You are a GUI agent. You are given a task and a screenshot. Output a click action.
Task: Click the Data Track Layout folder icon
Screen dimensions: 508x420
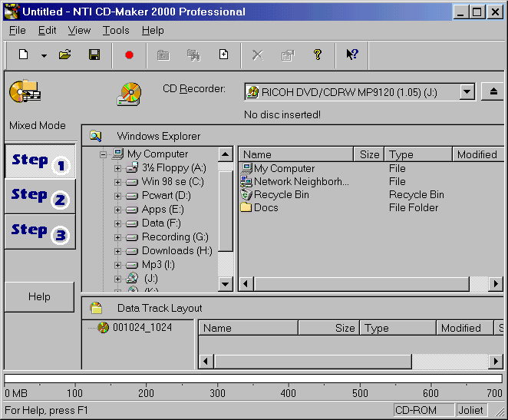coord(96,308)
